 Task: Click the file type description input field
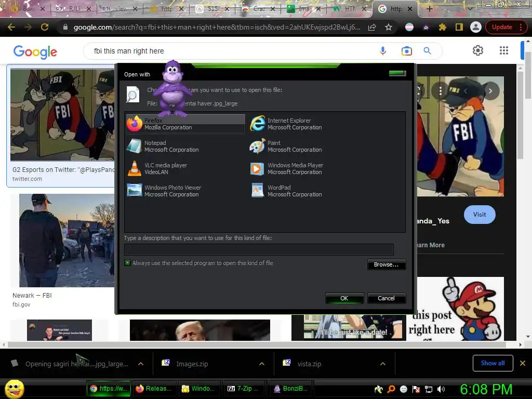pyautogui.click(x=259, y=250)
